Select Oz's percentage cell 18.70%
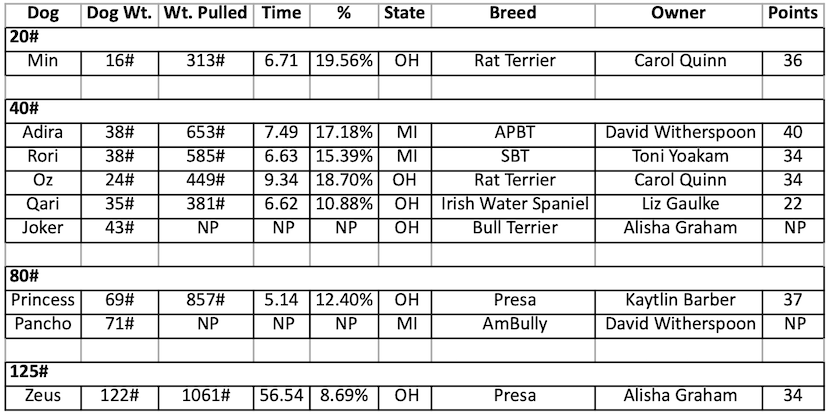 (x=345, y=180)
